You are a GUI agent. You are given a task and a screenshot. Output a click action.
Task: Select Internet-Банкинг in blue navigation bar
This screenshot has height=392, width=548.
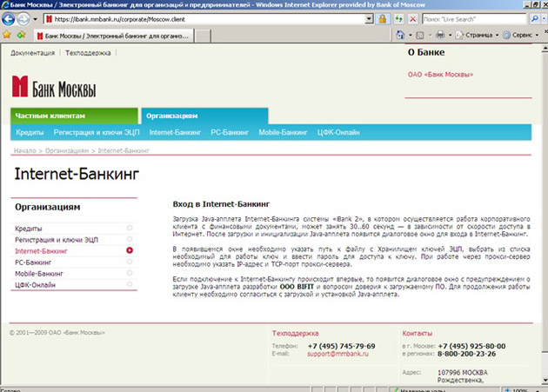coord(175,132)
